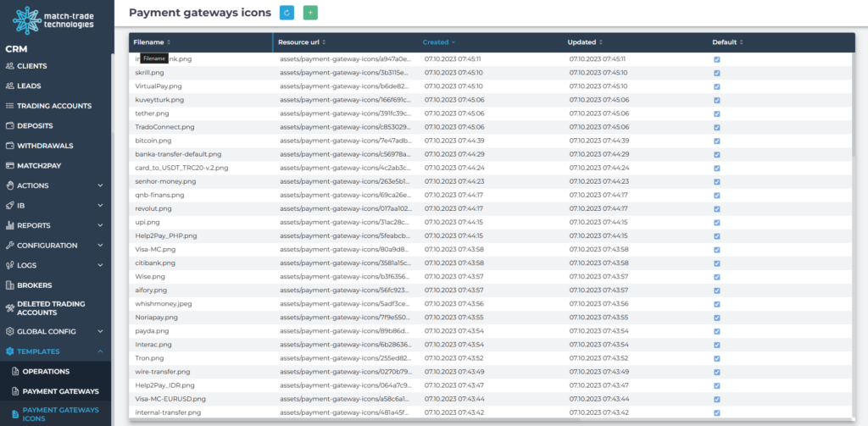
Task: Sort table by Filename column header
Action: click(152, 41)
